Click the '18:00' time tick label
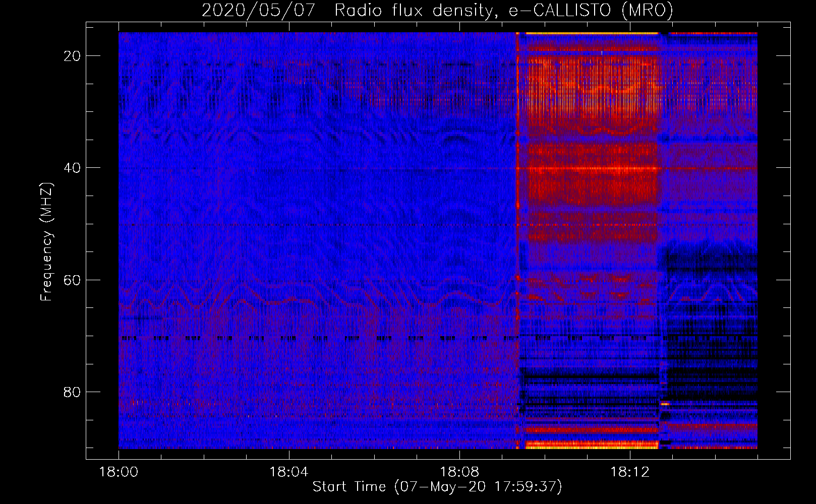Image resolution: width=816 pixels, height=504 pixels. pyautogui.click(x=119, y=472)
